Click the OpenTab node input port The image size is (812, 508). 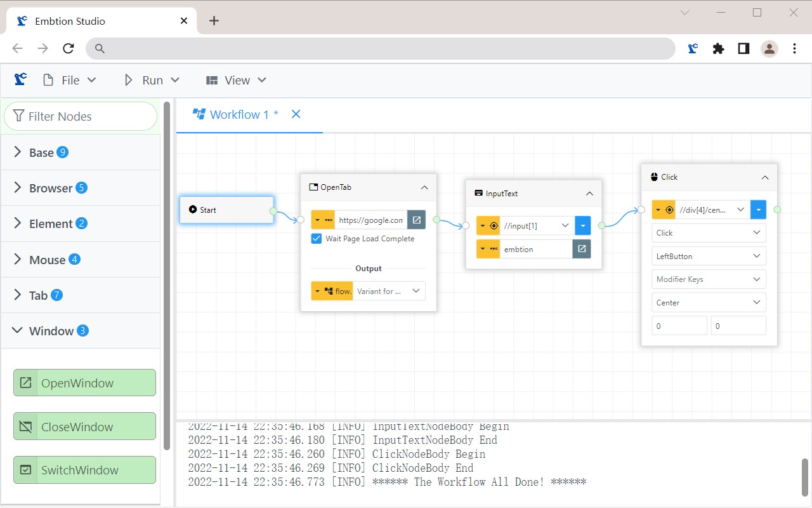[301, 220]
